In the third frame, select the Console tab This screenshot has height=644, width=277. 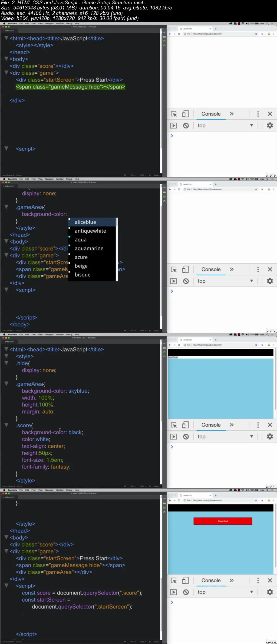[x=211, y=425]
